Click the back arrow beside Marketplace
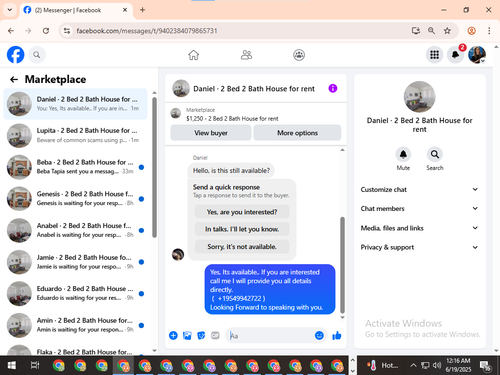 click(x=14, y=79)
